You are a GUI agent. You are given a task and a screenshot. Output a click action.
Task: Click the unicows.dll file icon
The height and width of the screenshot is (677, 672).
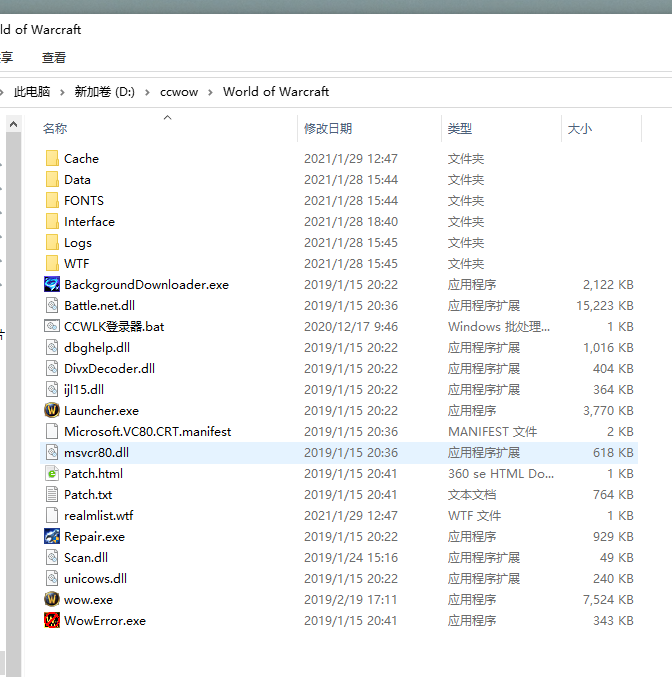(52, 579)
